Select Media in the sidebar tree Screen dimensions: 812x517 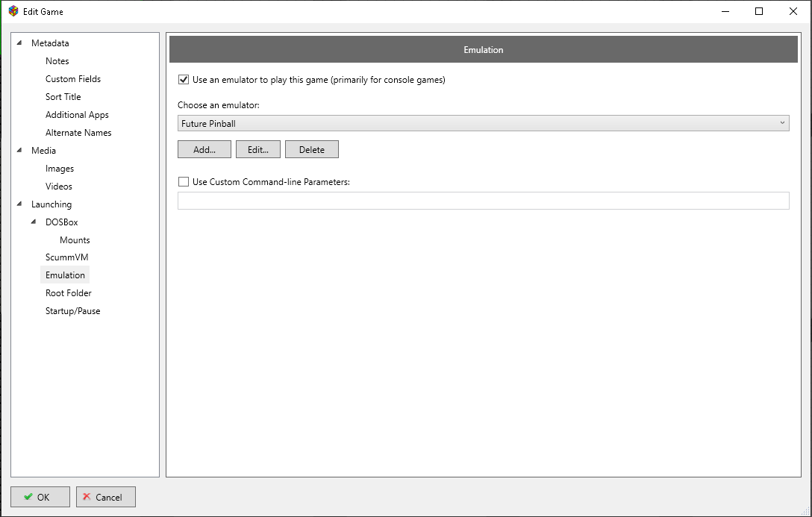click(x=43, y=151)
